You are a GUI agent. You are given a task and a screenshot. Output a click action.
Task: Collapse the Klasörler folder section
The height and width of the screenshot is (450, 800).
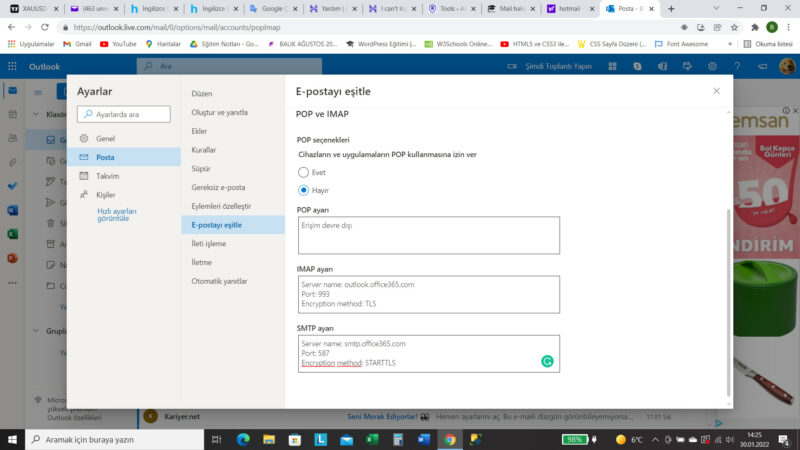[36, 114]
